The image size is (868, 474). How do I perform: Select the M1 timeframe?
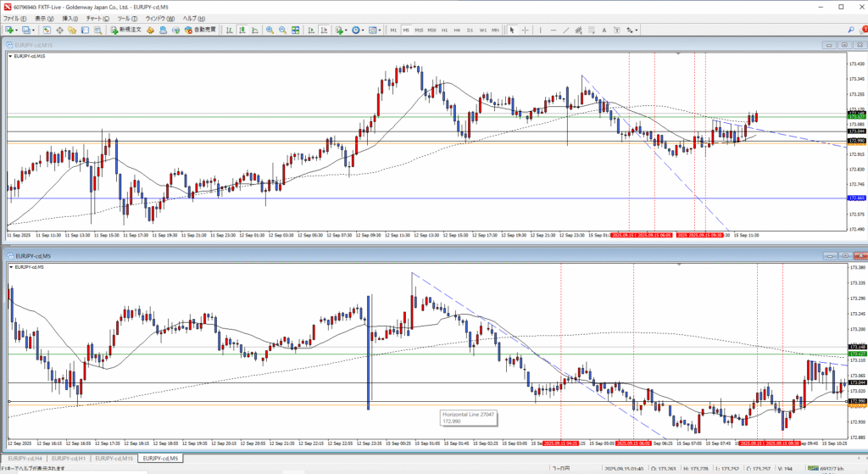[x=393, y=30]
